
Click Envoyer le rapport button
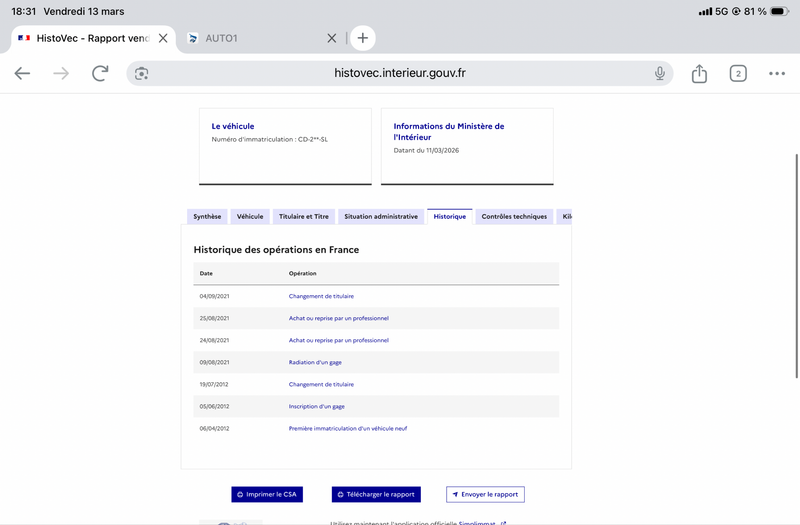point(485,494)
